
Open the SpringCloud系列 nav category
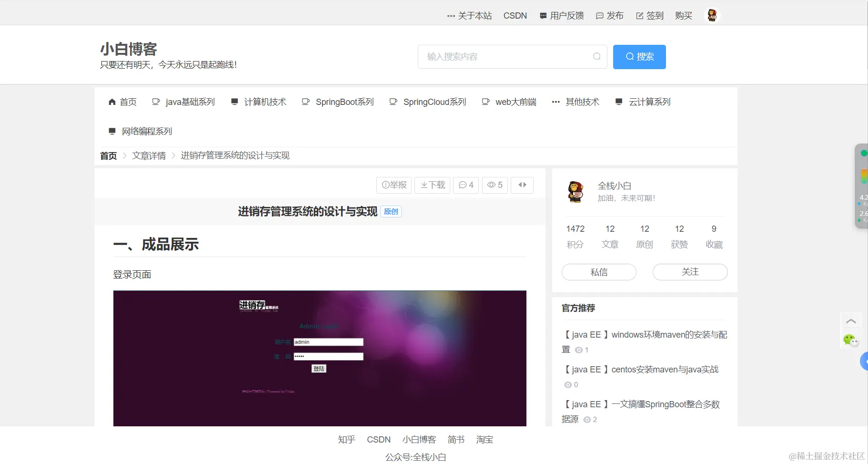[428, 102]
